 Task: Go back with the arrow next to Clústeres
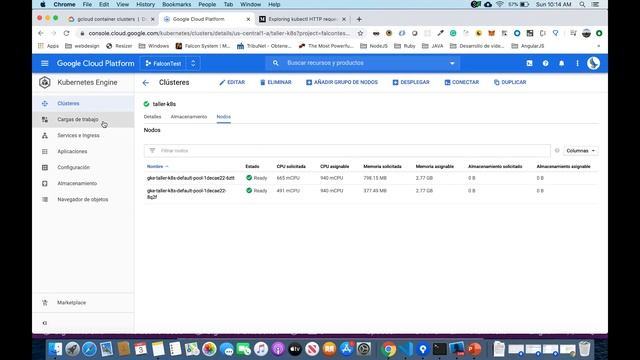[146, 83]
